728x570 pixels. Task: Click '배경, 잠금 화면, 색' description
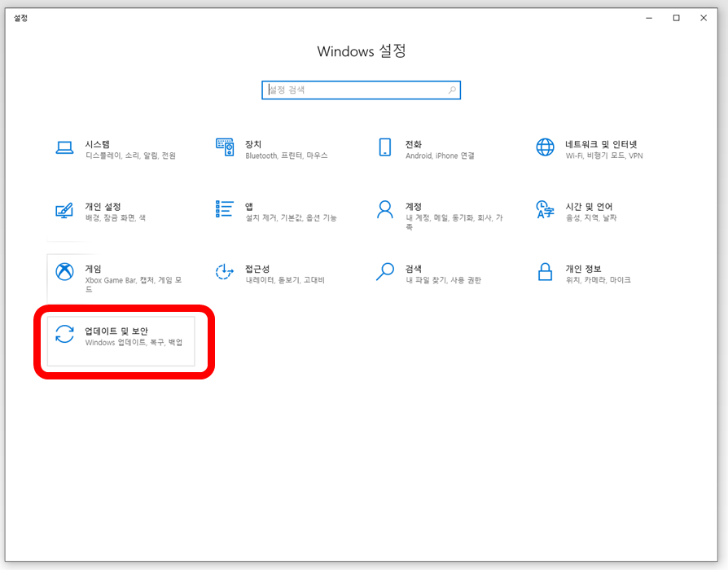[115, 218]
